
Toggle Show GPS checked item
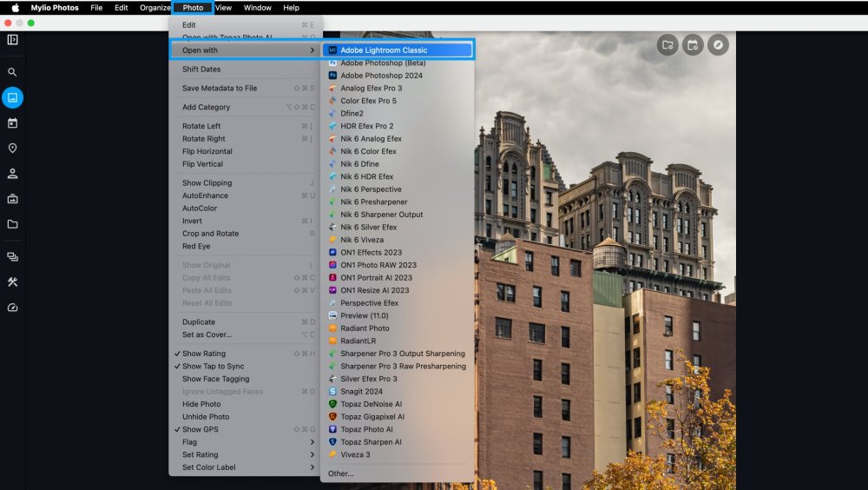click(x=245, y=429)
